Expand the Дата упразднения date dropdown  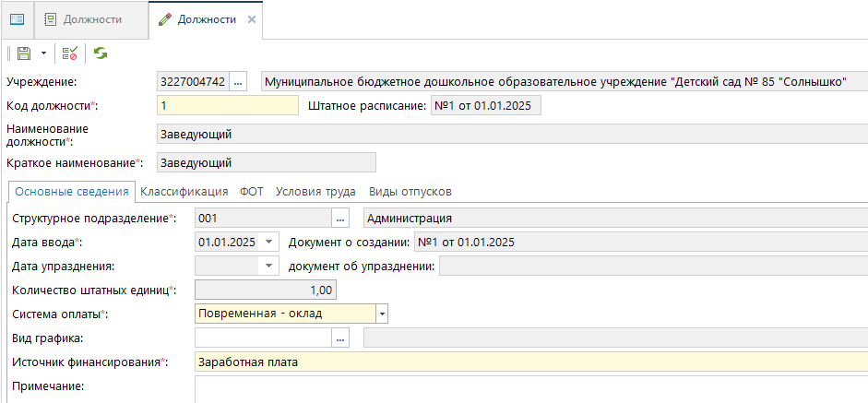tap(268, 267)
